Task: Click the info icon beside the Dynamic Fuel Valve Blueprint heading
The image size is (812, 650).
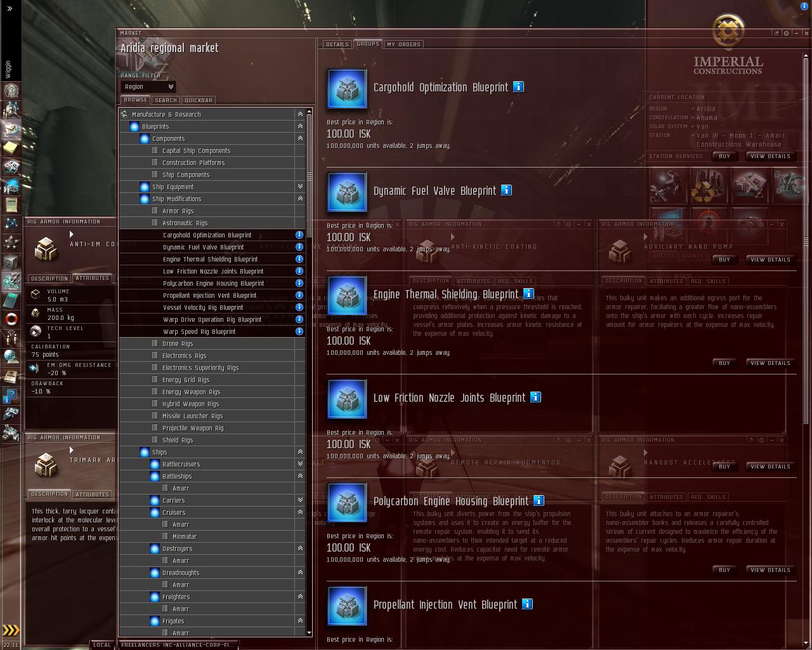Action: click(x=506, y=190)
